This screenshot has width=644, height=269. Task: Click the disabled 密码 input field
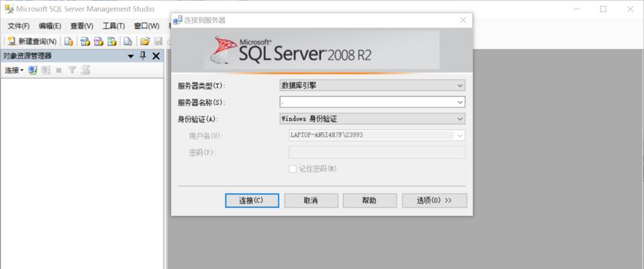377,152
